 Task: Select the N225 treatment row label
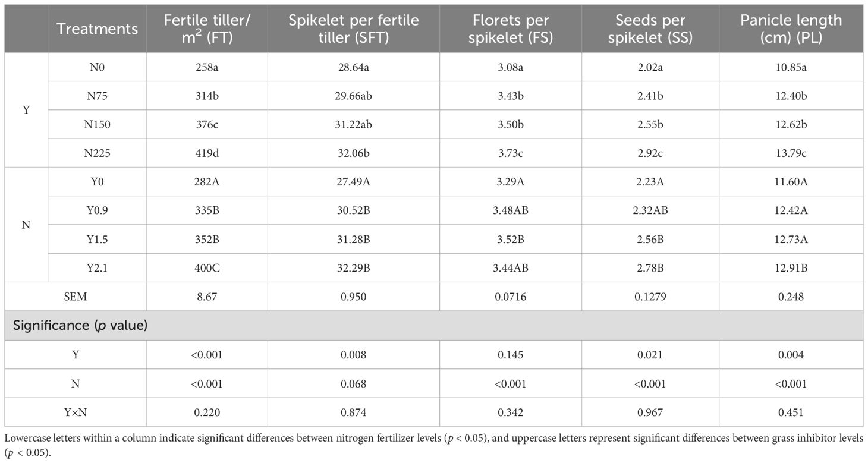pos(98,153)
